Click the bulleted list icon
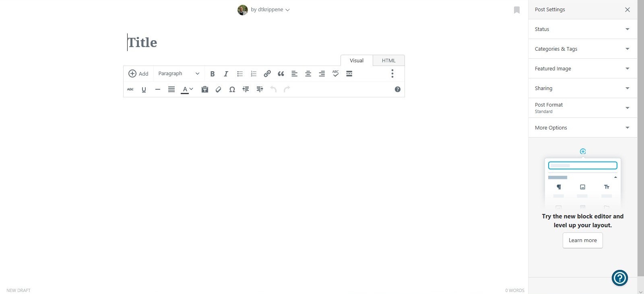This screenshot has width=644, height=294. 240,74
